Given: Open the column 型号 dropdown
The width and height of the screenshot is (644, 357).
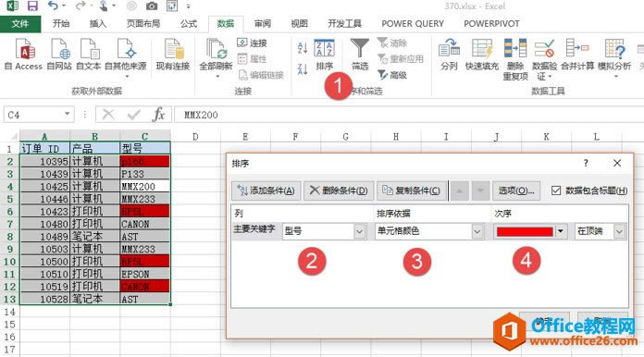Looking at the screenshot, I should [359, 231].
